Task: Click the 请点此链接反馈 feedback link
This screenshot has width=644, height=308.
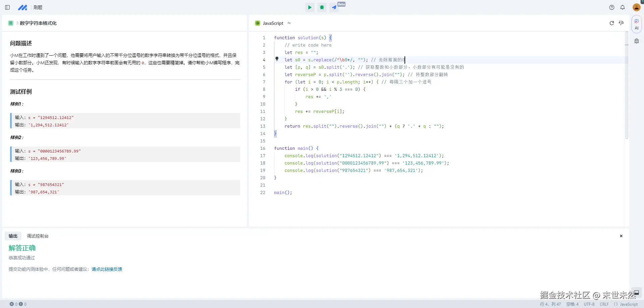Action: pos(107,269)
